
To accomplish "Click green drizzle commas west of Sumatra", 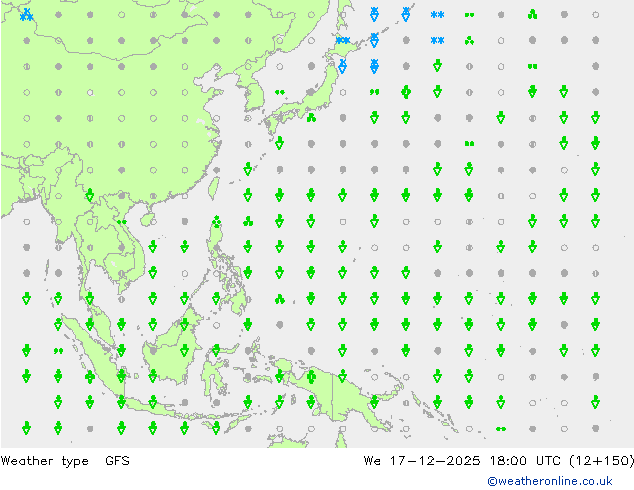I will [x=58, y=351].
